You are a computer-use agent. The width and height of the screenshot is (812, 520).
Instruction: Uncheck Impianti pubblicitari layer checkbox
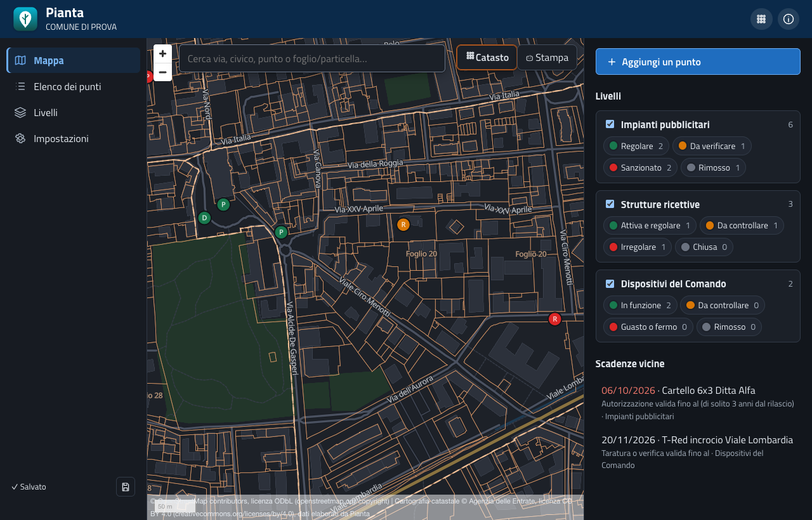tap(610, 124)
